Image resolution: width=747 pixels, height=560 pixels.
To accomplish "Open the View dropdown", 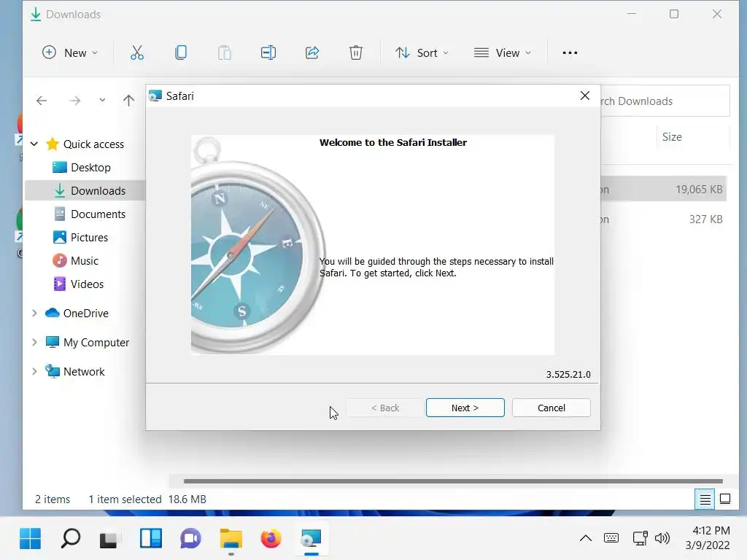I will point(502,52).
